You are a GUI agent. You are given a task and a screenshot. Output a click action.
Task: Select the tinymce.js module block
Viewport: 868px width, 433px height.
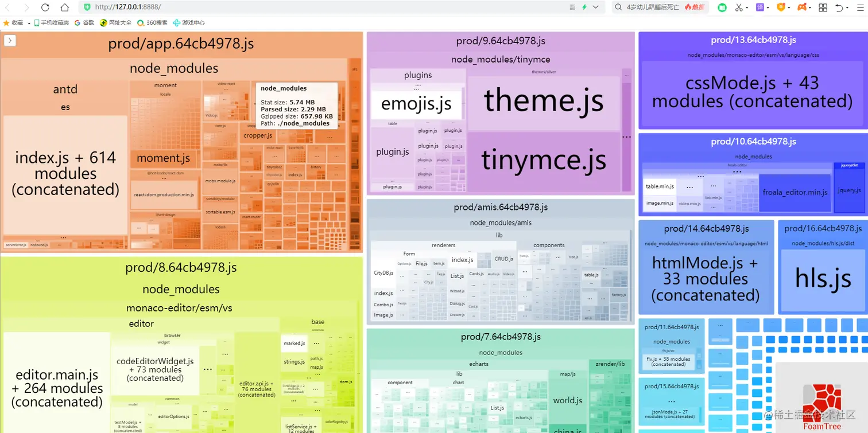pyautogui.click(x=544, y=161)
